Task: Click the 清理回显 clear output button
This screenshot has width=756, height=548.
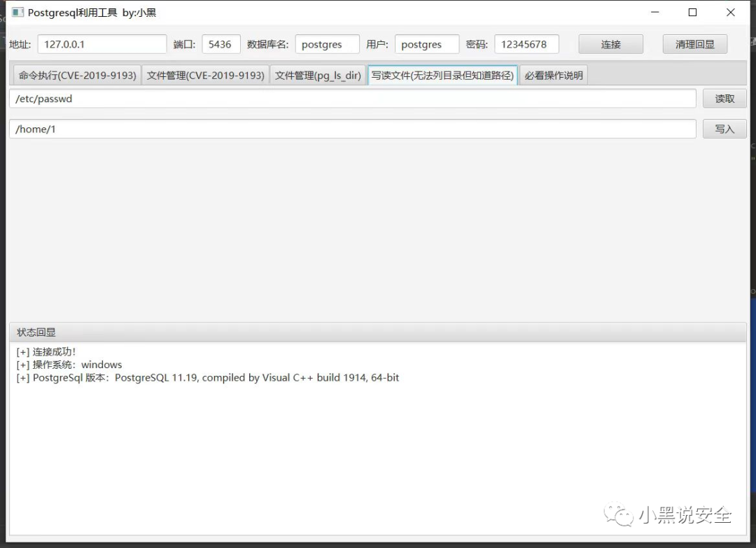Action: [695, 44]
